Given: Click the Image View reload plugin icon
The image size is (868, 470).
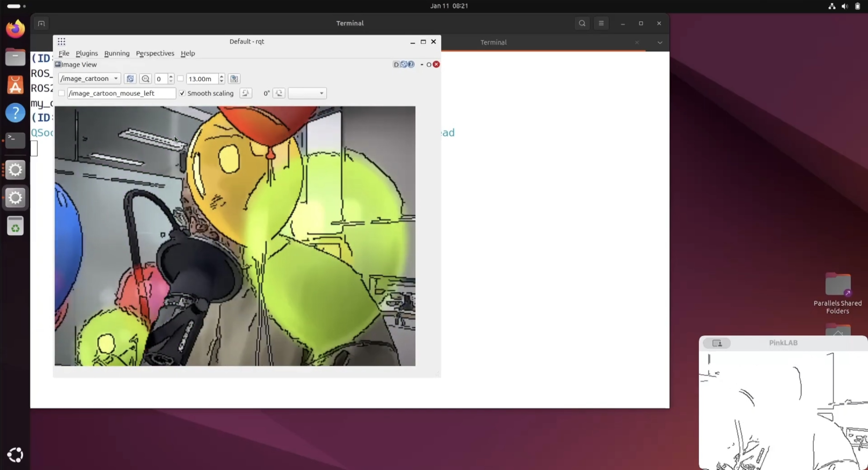Looking at the screenshot, I should coord(403,64).
